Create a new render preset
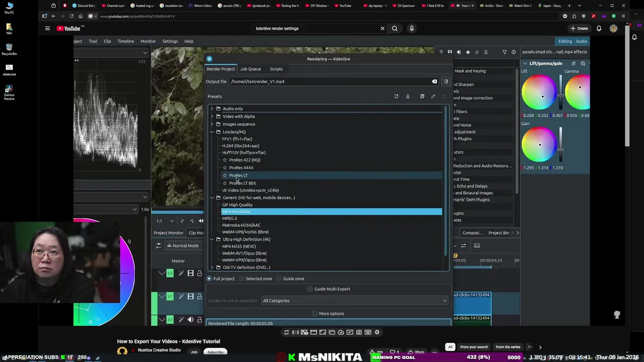 point(396,97)
